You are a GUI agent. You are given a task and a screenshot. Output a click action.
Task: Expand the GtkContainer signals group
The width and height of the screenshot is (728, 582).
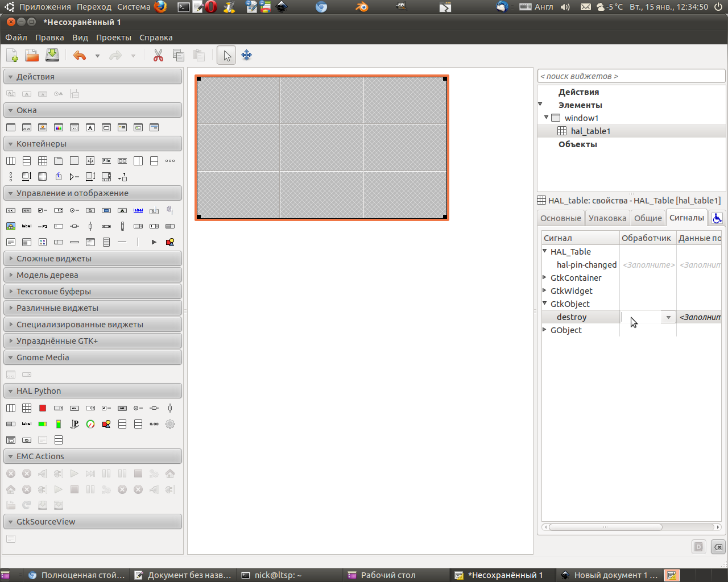pos(545,277)
